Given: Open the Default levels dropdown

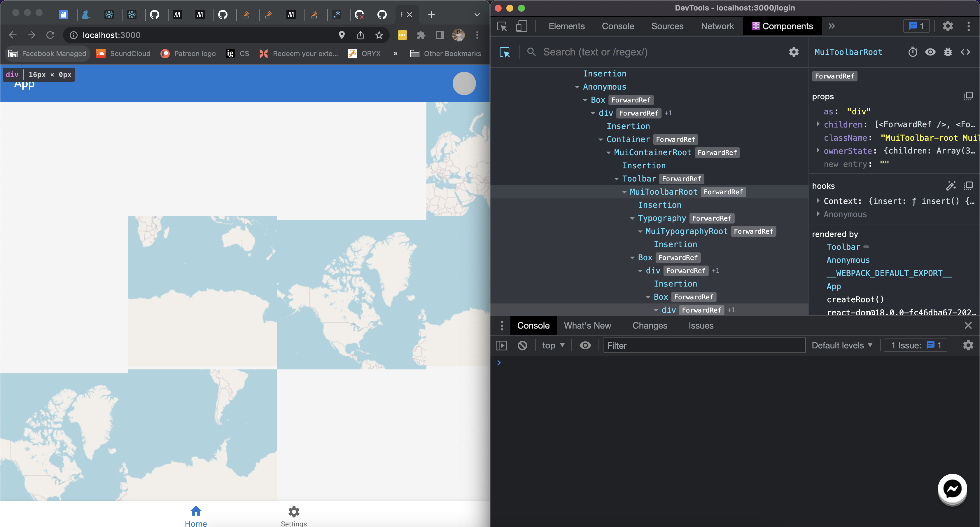Looking at the screenshot, I should (842, 345).
